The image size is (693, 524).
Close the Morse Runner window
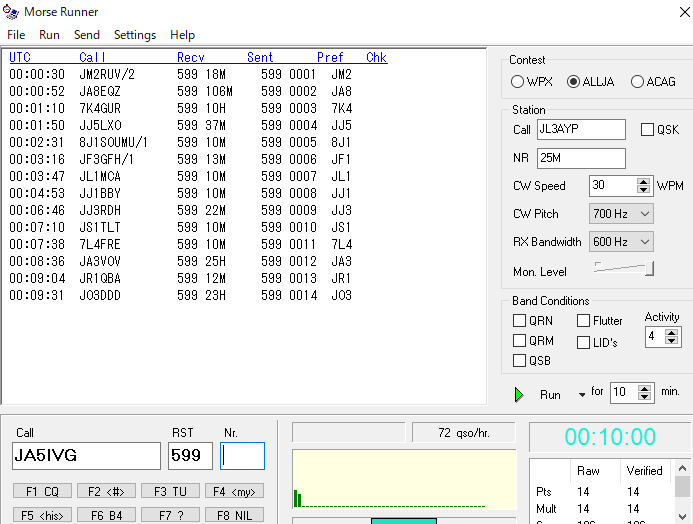684,12
